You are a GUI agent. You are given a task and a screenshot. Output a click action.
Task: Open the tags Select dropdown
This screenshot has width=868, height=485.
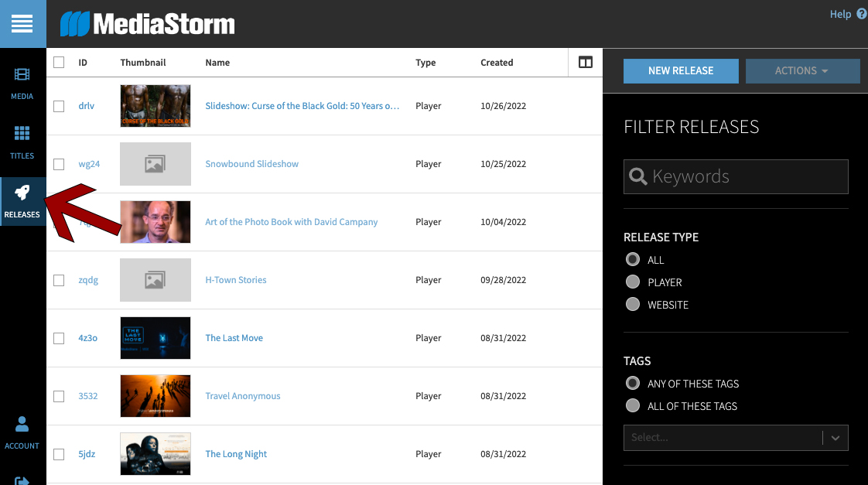tap(735, 438)
